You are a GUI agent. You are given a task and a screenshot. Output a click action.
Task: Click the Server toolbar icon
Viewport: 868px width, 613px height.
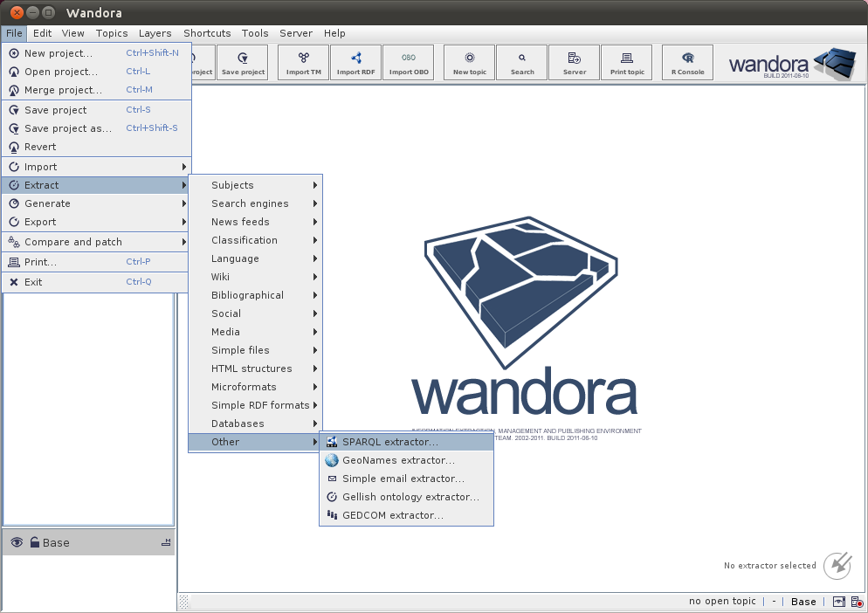pos(575,62)
